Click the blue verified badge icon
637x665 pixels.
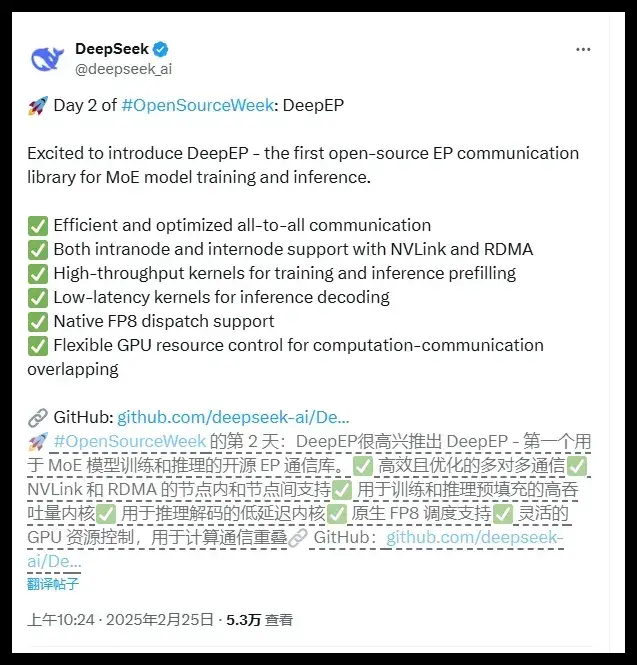point(160,49)
